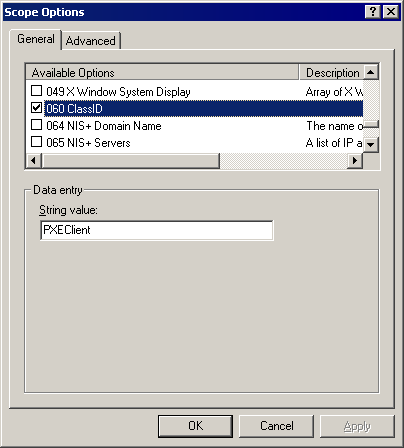404x448 pixels.
Task: Click the disabled Apply button
Action: tap(357, 426)
